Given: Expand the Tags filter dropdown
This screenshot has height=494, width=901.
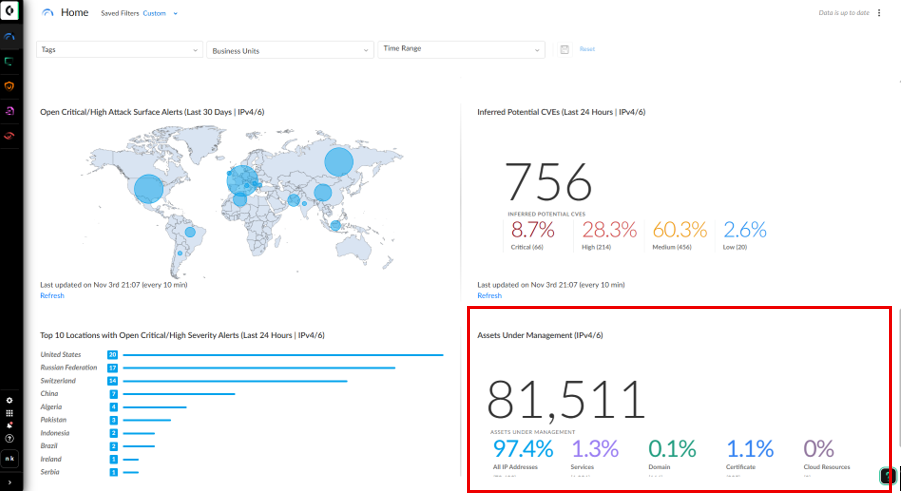Looking at the screenshot, I should tap(119, 49).
